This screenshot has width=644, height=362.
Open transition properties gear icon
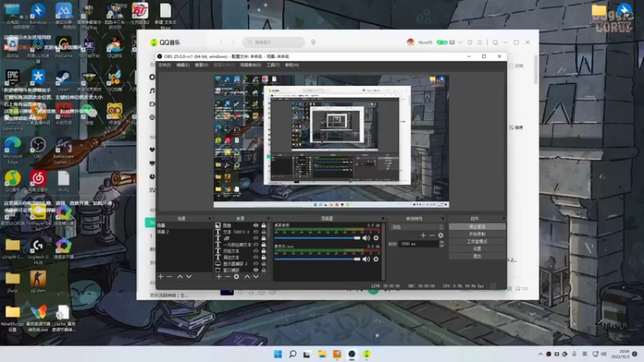point(440,235)
